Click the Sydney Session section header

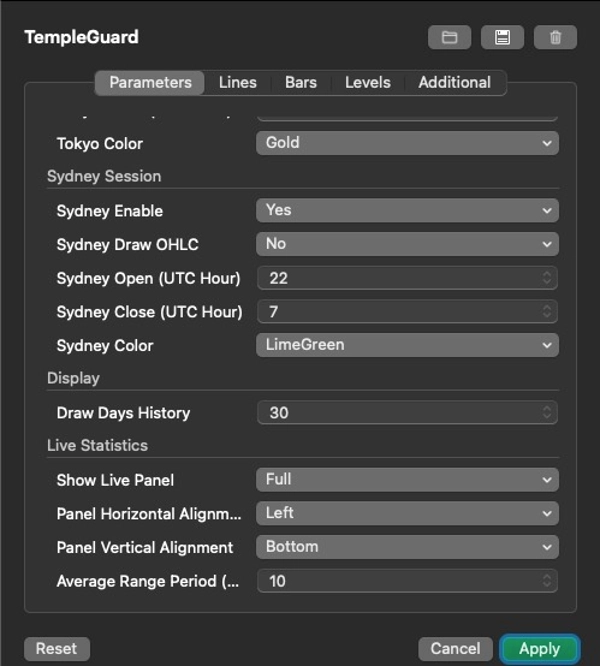pos(104,176)
